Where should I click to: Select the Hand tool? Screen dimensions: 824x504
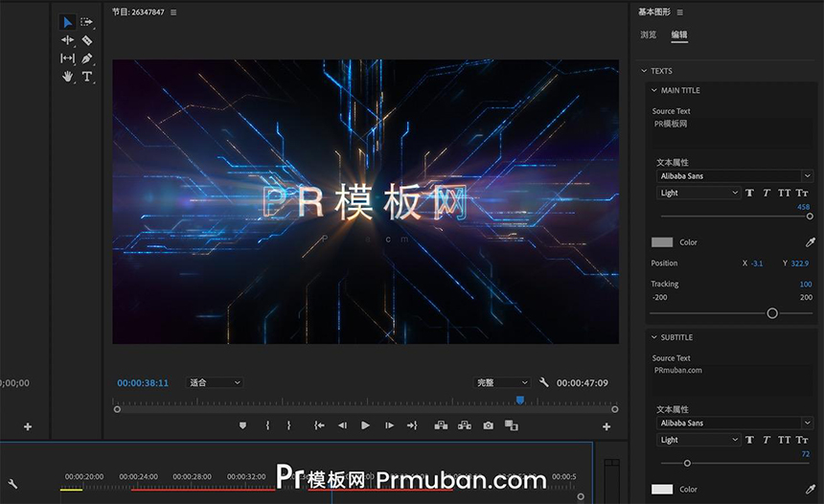click(68, 77)
